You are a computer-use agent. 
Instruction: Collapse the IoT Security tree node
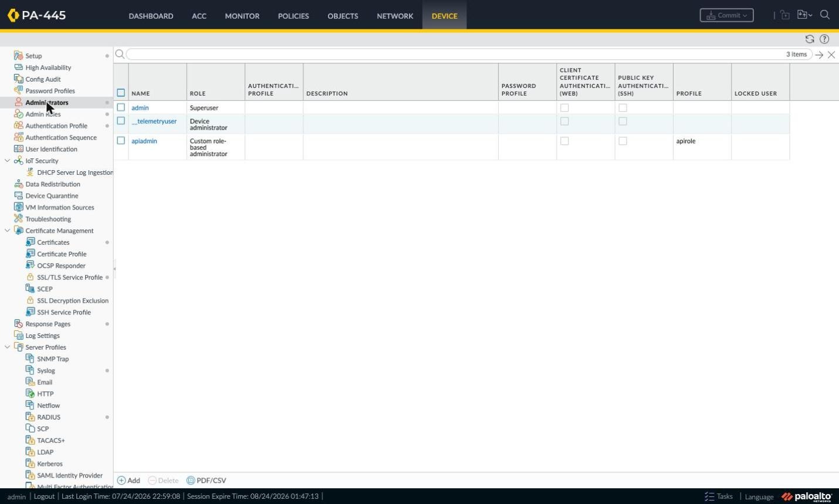pos(7,161)
